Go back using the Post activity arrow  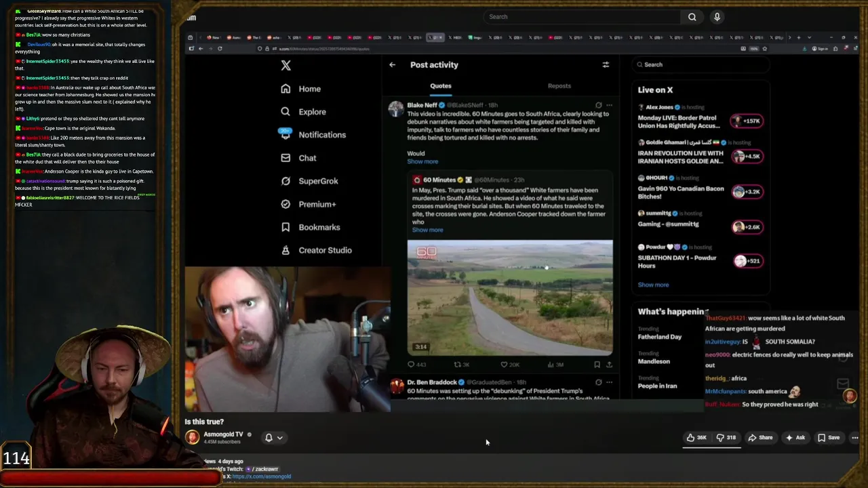tap(392, 65)
